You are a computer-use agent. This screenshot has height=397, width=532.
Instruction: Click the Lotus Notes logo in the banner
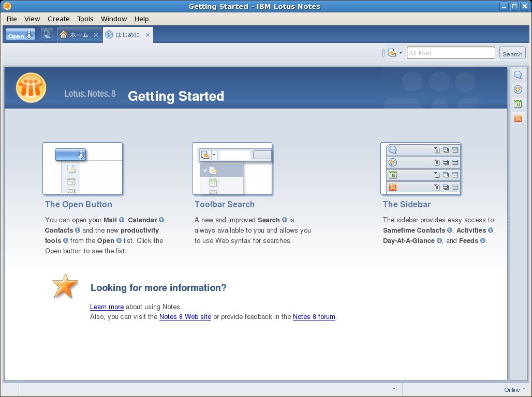coord(31,88)
